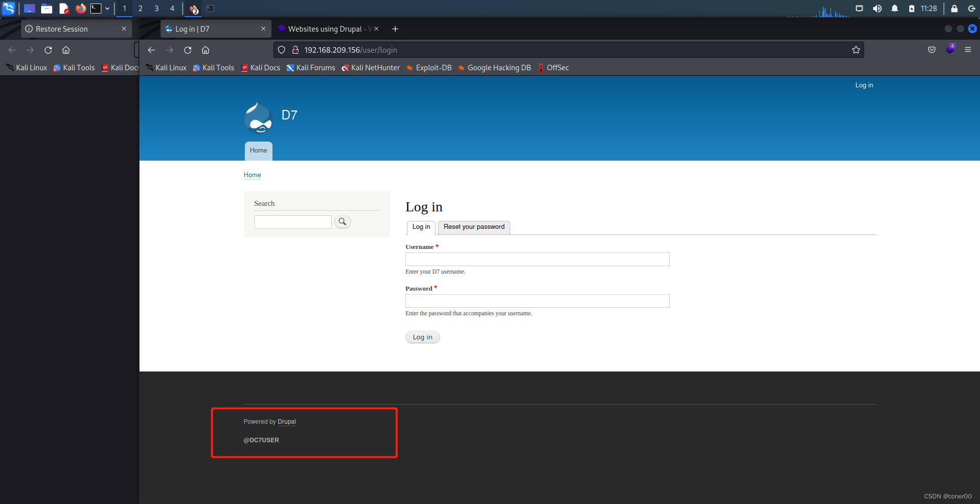This screenshot has height=504, width=980.
Task: Launch Firefox from the taskbar
Action: (80, 9)
